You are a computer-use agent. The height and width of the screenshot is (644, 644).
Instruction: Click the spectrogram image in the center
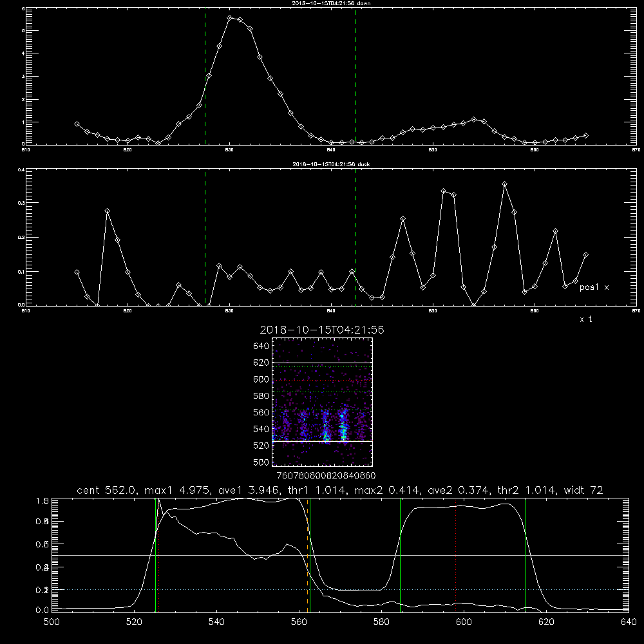[323, 402]
